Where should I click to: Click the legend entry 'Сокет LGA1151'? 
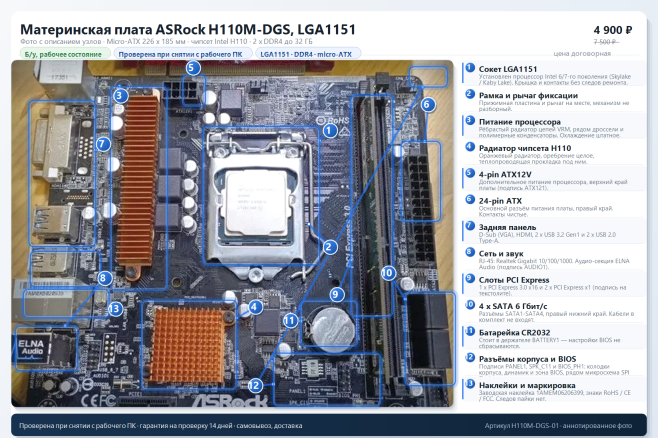pyautogui.click(x=554, y=74)
